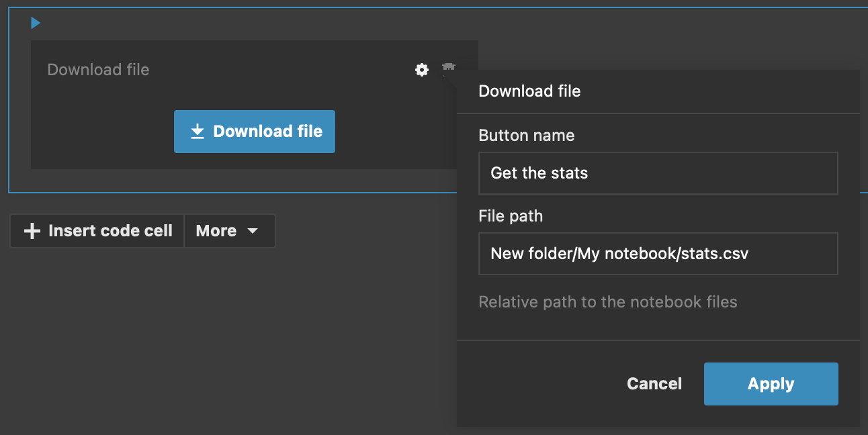Click the Download file cell header label
The image size is (868, 435).
[98, 69]
